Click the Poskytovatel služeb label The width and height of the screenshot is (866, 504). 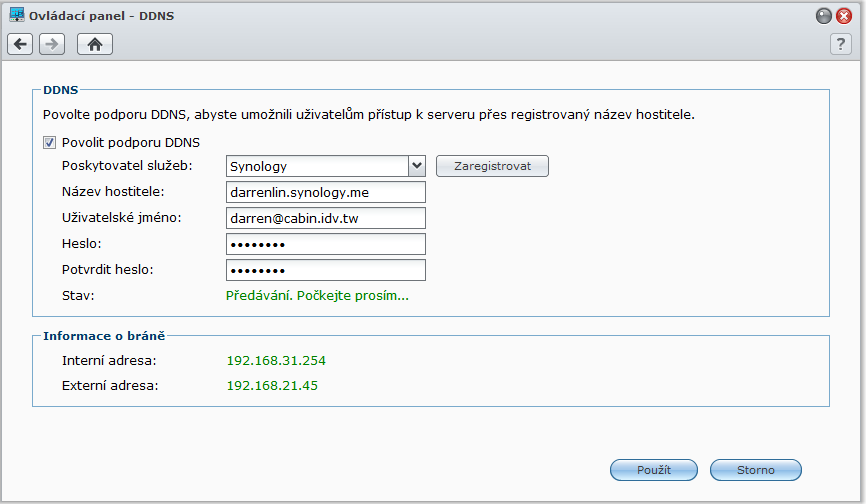click(x=127, y=166)
